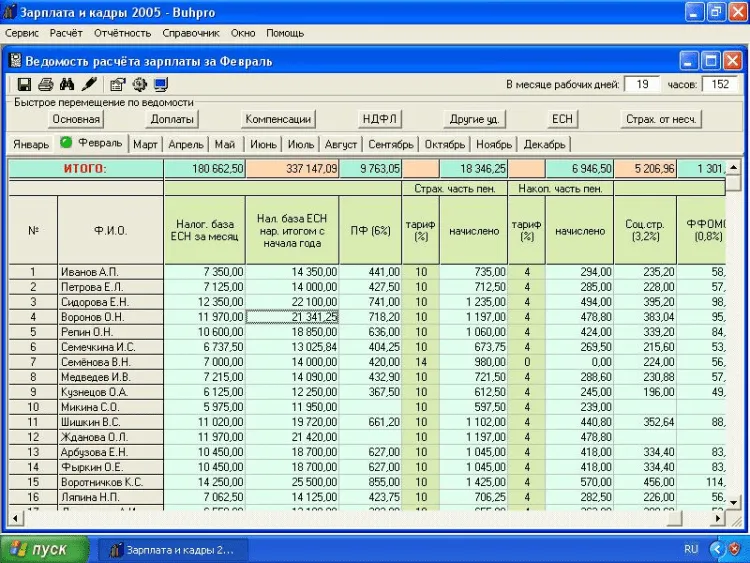Open the Расчёт menu
The height and width of the screenshot is (563, 750).
pos(66,33)
